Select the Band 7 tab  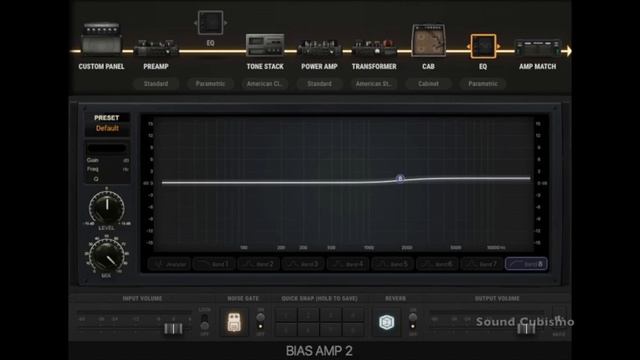click(482, 264)
